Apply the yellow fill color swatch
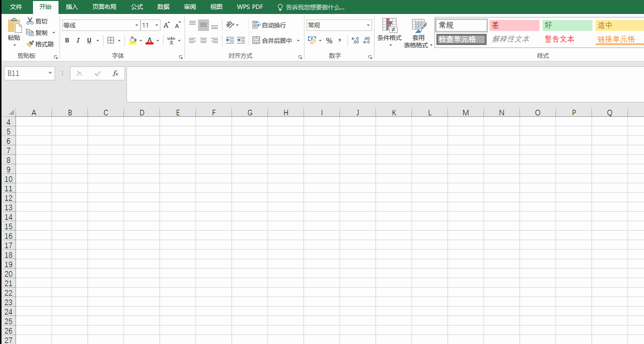This screenshot has width=644, height=344. click(x=132, y=40)
